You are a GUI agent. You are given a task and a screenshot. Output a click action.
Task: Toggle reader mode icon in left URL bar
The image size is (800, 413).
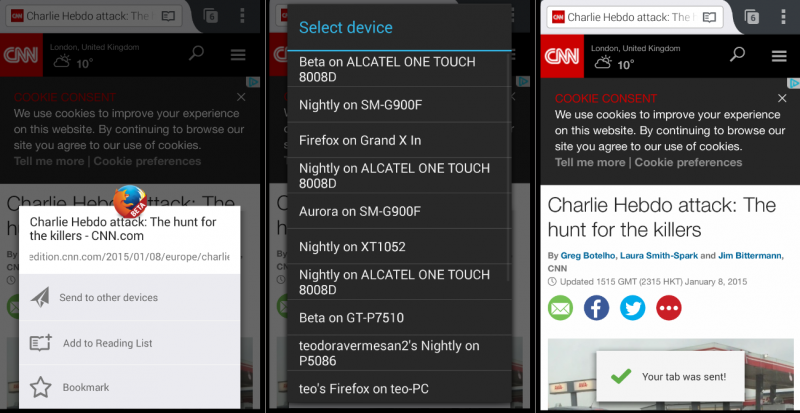point(168,16)
